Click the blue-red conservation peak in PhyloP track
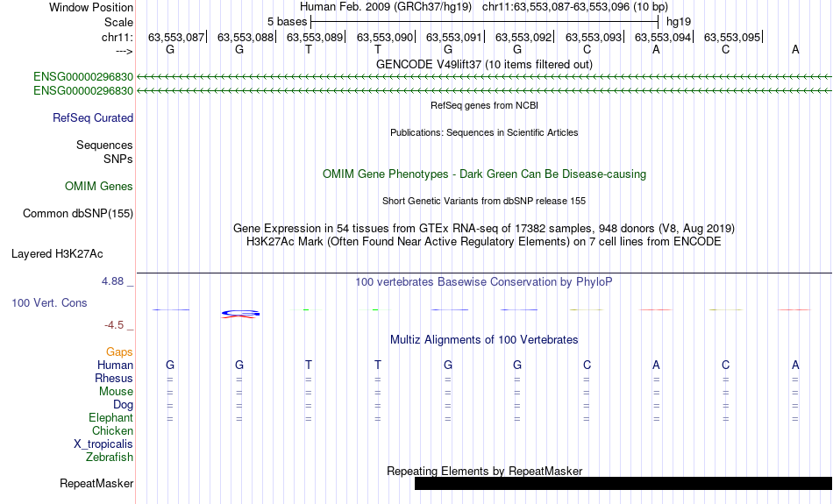 [x=240, y=314]
